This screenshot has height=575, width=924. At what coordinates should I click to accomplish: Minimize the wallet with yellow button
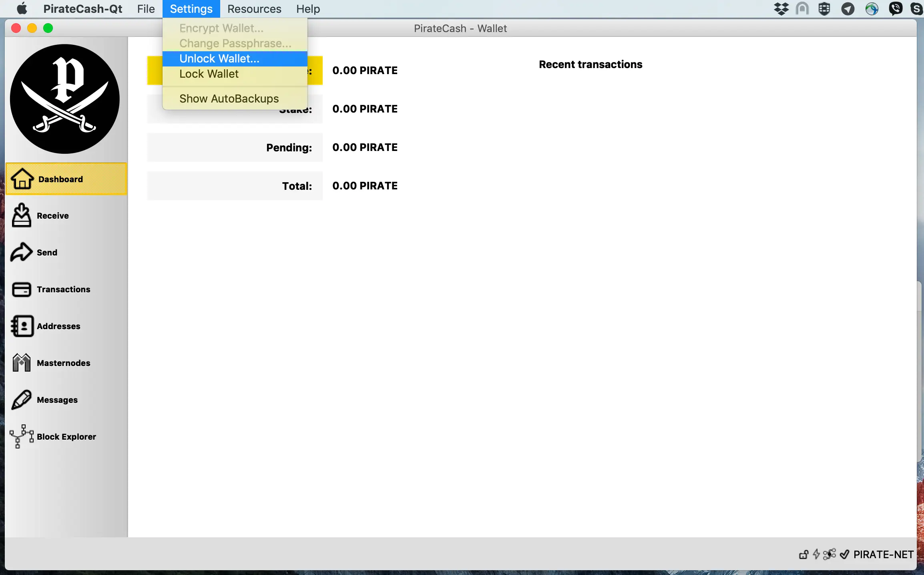32,28
